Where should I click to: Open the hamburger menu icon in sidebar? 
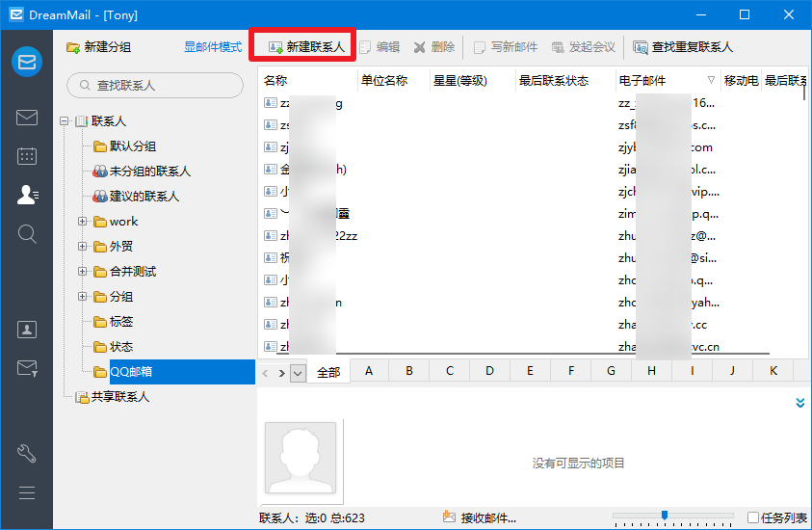[x=27, y=492]
